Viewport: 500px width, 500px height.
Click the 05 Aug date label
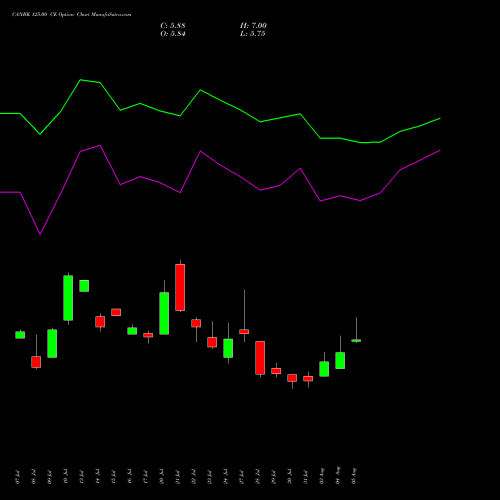[354, 475]
